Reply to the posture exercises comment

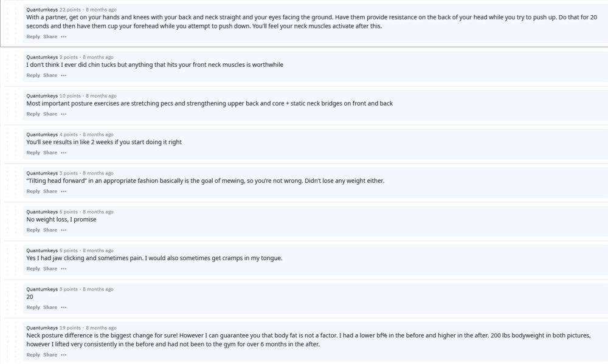click(33, 114)
